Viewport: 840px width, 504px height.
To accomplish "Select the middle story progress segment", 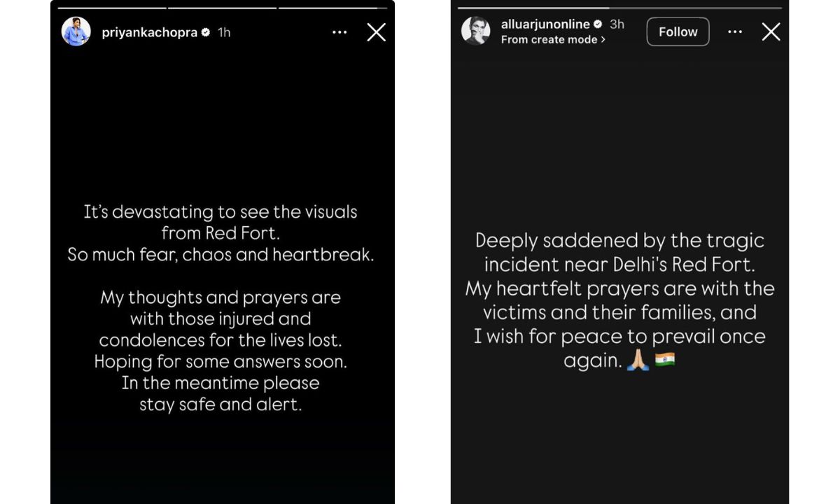I will (222, 6).
